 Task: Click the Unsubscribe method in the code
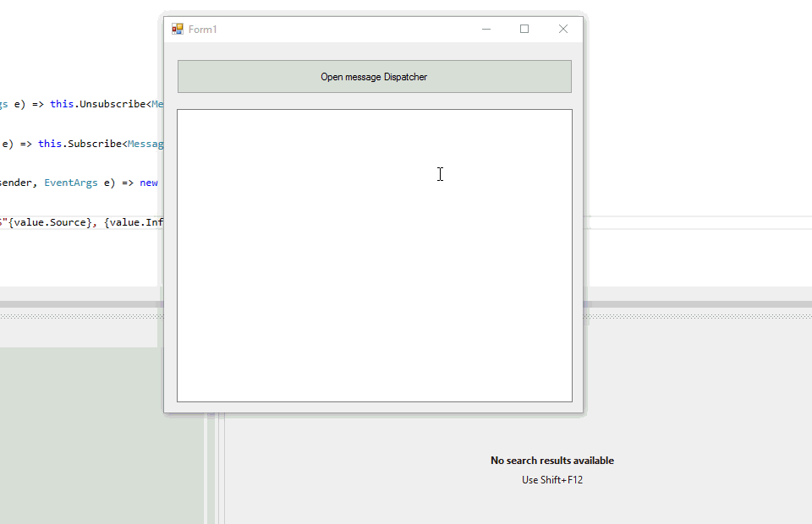(x=112, y=105)
